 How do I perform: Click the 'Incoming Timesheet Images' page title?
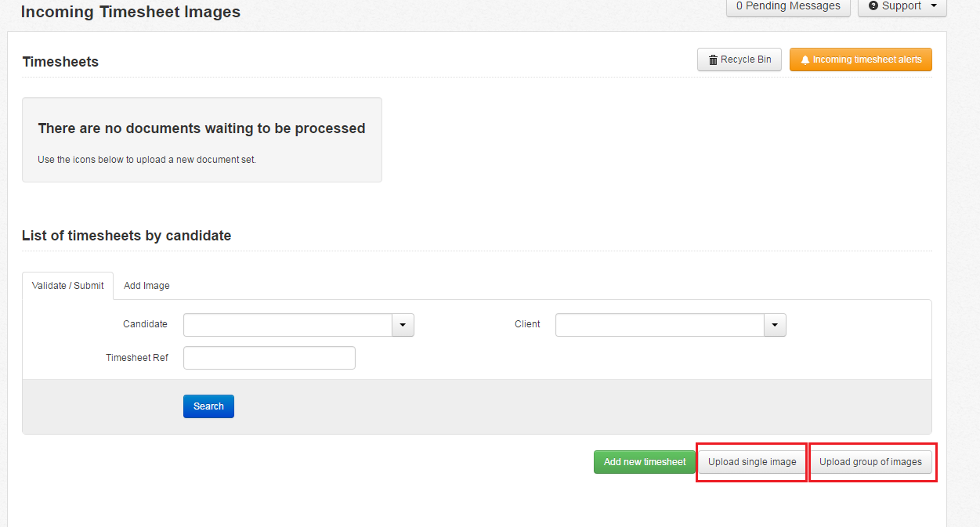pos(131,12)
